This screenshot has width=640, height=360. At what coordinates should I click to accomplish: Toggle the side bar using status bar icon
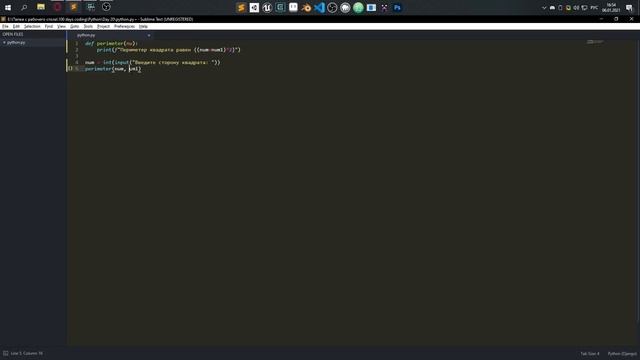[x=6, y=353]
